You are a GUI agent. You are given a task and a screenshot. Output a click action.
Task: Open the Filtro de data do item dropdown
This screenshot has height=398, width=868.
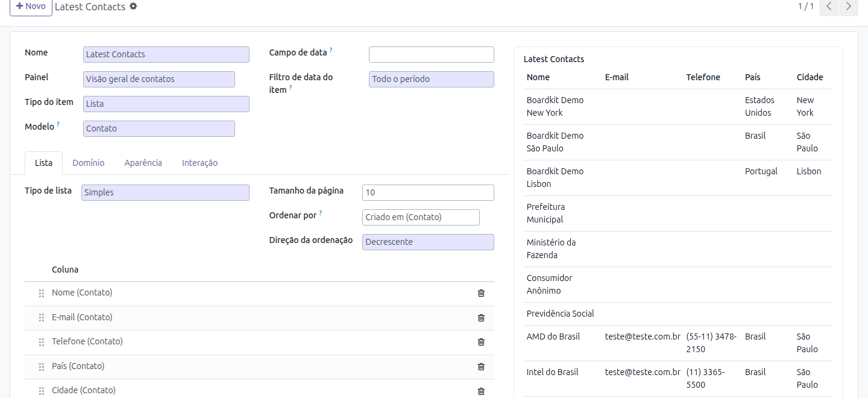click(x=432, y=79)
